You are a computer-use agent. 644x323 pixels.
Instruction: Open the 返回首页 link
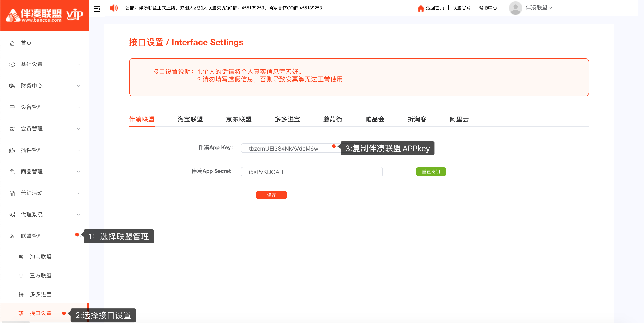point(435,8)
